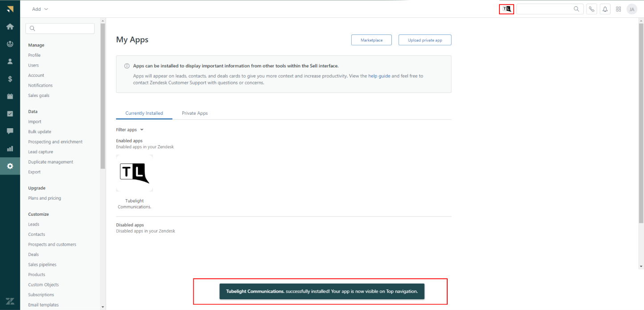
Task: Open the Leads icon in the left sidebar
Action: (10, 44)
